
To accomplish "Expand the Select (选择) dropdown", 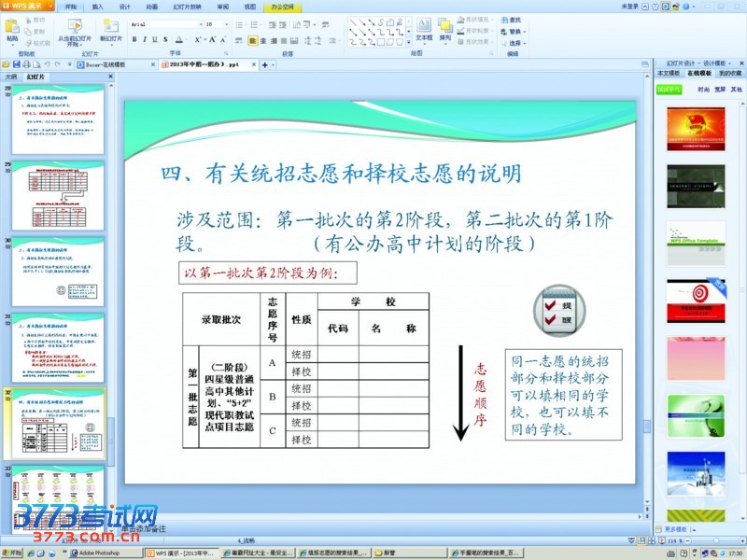I will tap(515, 43).
